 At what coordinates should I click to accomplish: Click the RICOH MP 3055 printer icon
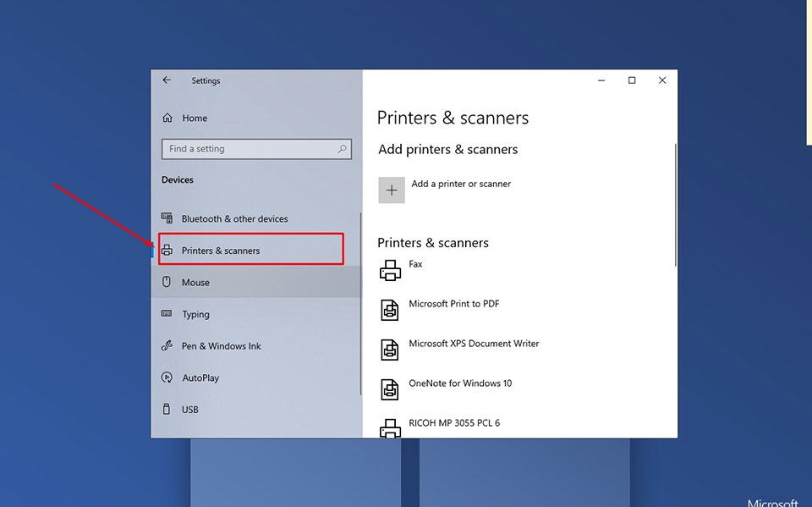pos(390,428)
